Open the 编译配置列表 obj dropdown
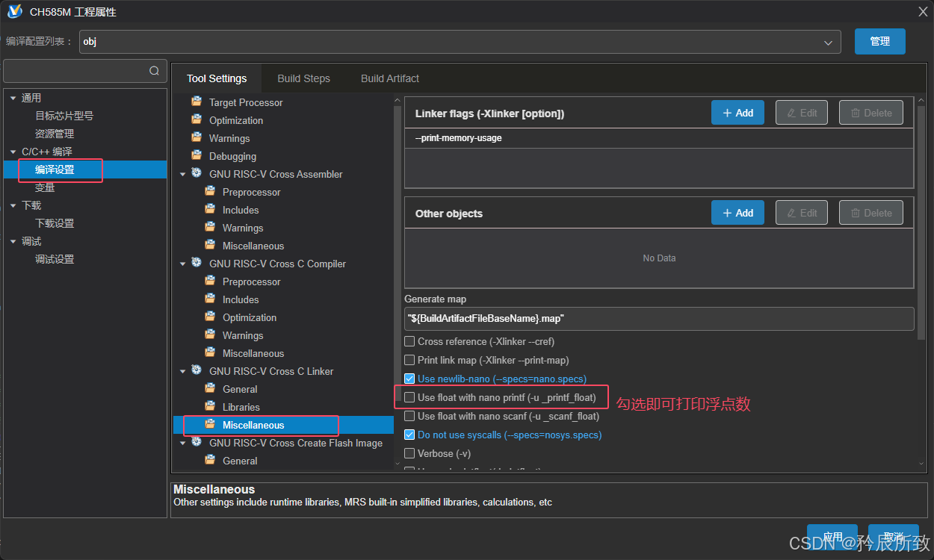Image resolution: width=934 pixels, height=560 pixels. tap(460, 42)
